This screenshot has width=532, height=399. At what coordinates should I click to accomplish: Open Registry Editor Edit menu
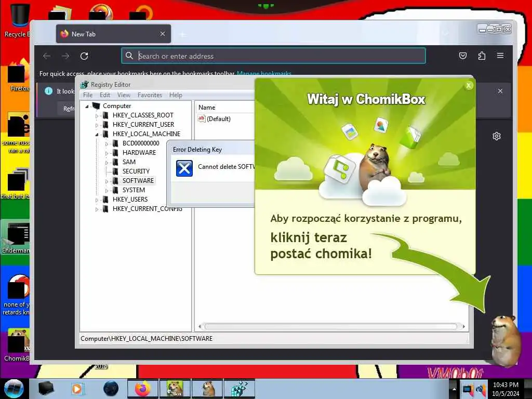click(105, 95)
